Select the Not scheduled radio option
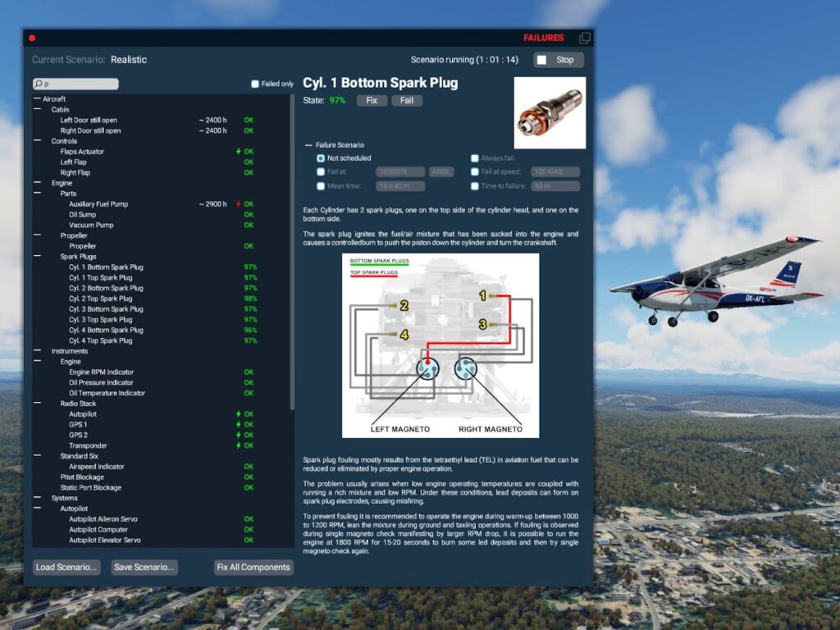The width and height of the screenshot is (840, 630). (x=321, y=158)
